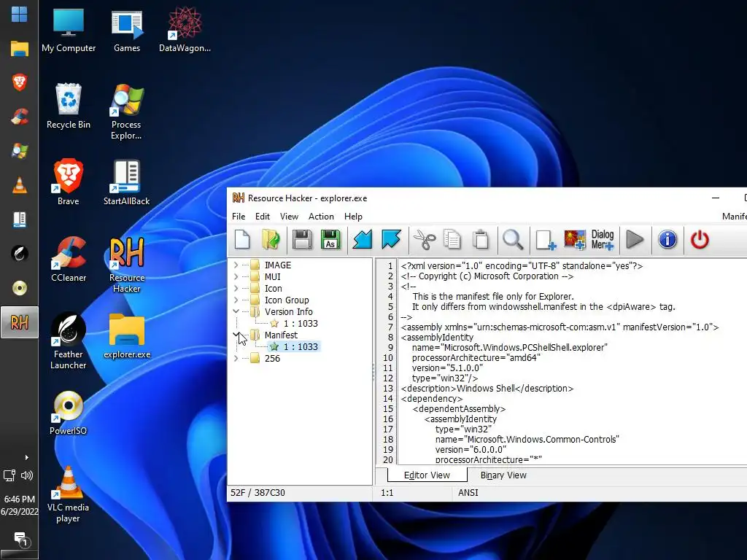Image resolution: width=747 pixels, height=560 pixels.
Task: Save the file using the floppy disk icon
Action: (x=302, y=239)
